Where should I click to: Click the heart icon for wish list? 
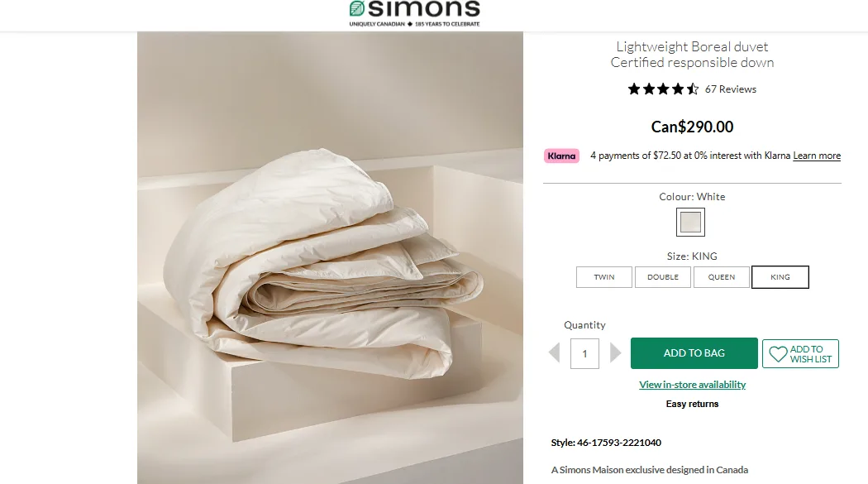tap(778, 354)
